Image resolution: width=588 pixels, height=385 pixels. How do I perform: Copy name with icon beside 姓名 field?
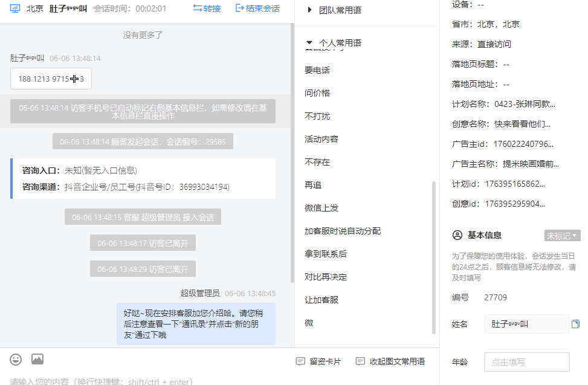[576, 324]
